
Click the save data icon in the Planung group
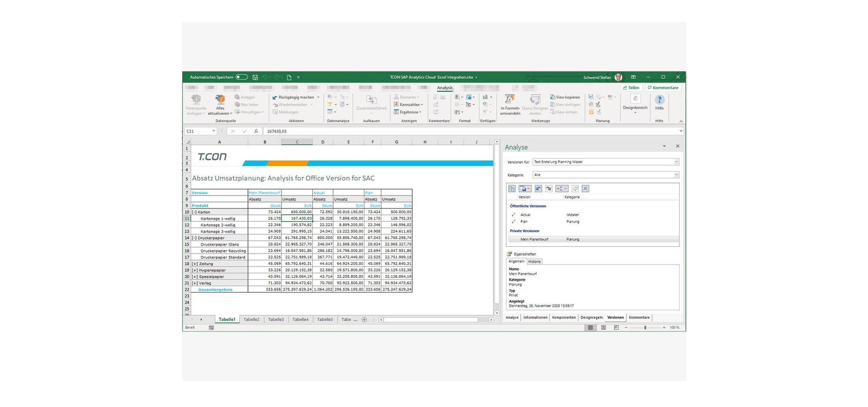click(591, 97)
